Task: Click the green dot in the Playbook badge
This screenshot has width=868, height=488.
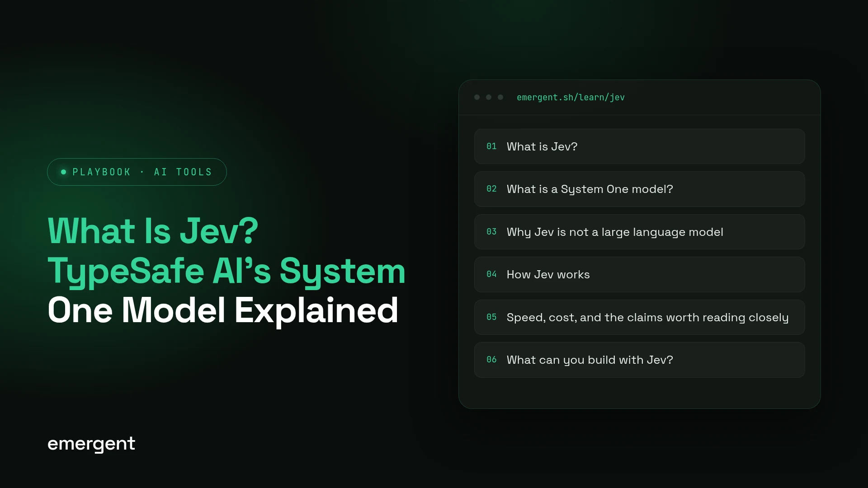Action: click(64, 172)
